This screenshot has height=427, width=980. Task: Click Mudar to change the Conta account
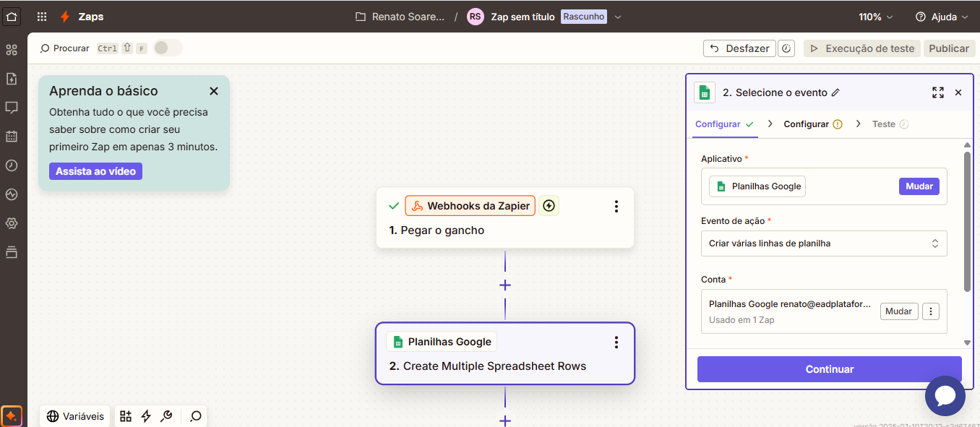(x=899, y=311)
